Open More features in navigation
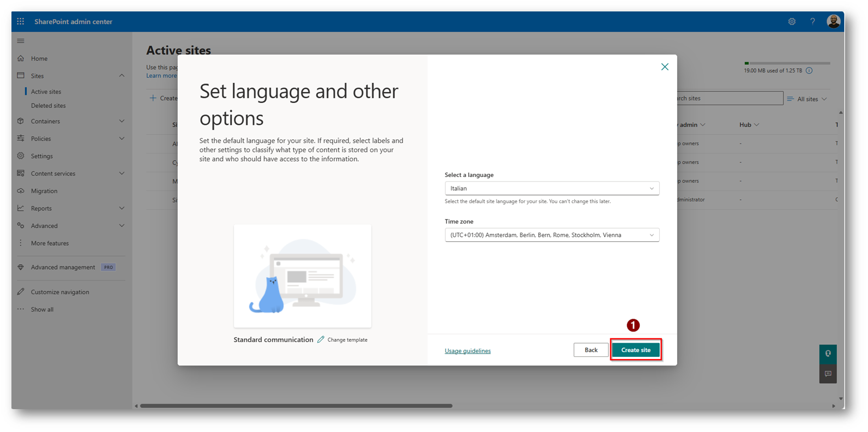 [50, 243]
